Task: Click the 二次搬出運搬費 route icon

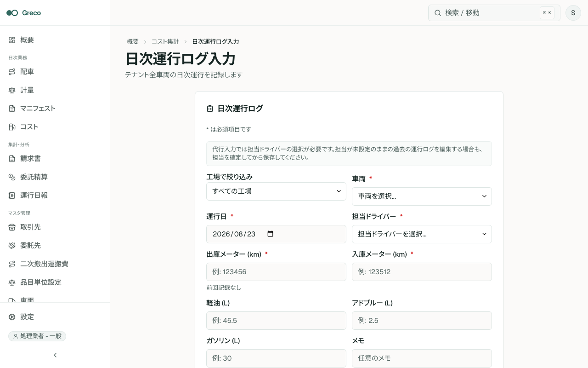Action: click(x=12, y=264)
